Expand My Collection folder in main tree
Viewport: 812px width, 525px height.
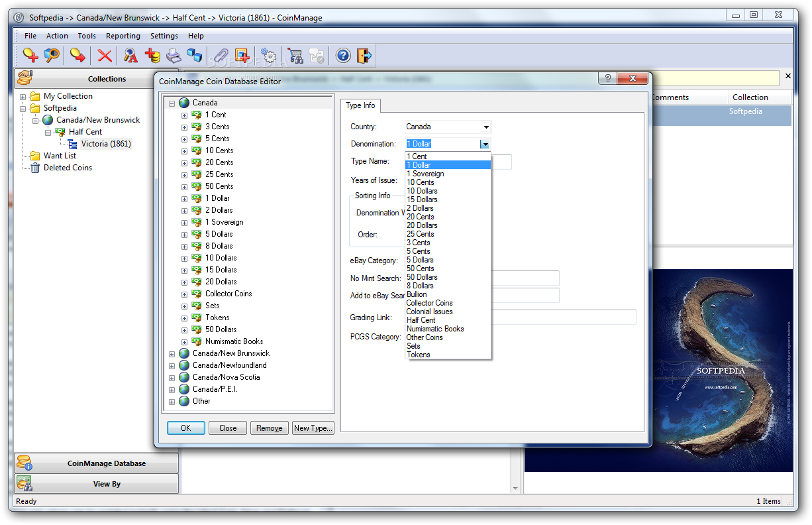coord(23,96)
